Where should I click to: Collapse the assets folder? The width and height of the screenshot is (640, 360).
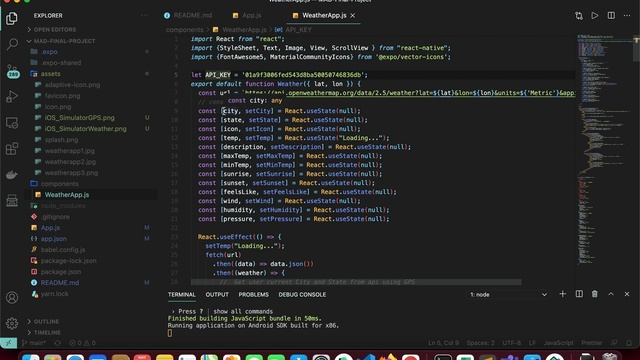click(50, 74)
